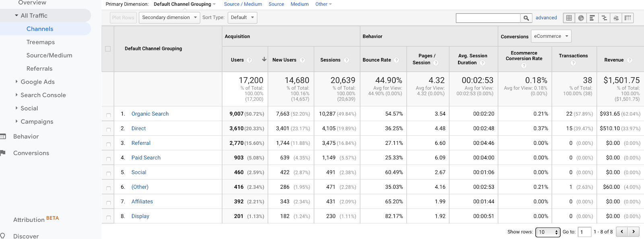The height and width of the screenshot is (239, 644).
Task: Open the eCommerce conversions dropdown
Action: point(551,36)
